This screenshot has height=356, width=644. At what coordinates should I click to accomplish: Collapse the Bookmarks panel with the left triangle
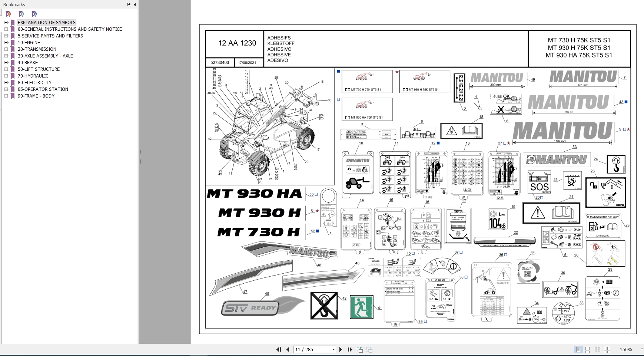[135, 4]
